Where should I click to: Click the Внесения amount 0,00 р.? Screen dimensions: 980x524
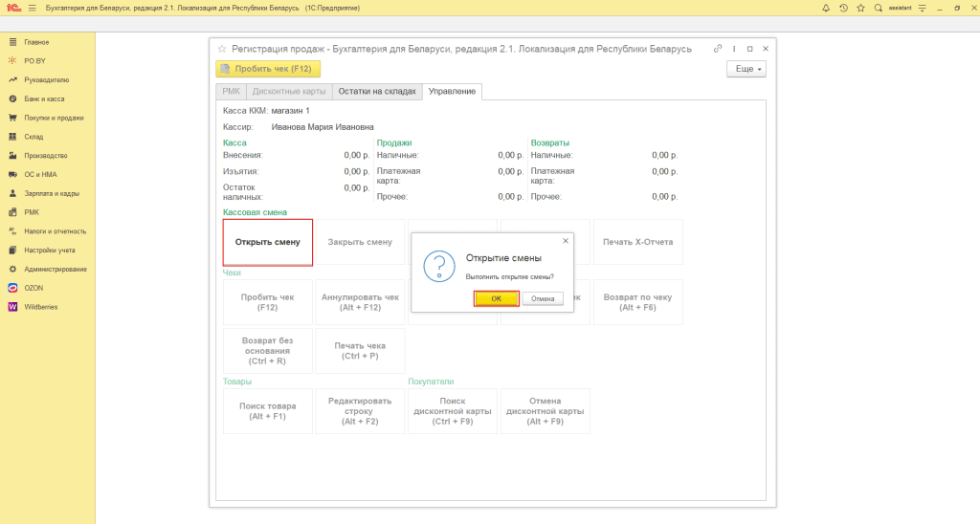coord(356,155)
